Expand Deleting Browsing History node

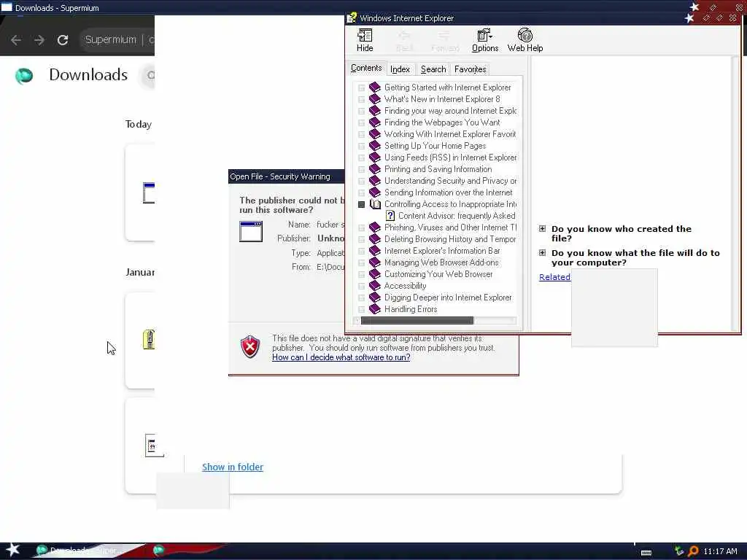pyautogui.click(x=361, y=239)
